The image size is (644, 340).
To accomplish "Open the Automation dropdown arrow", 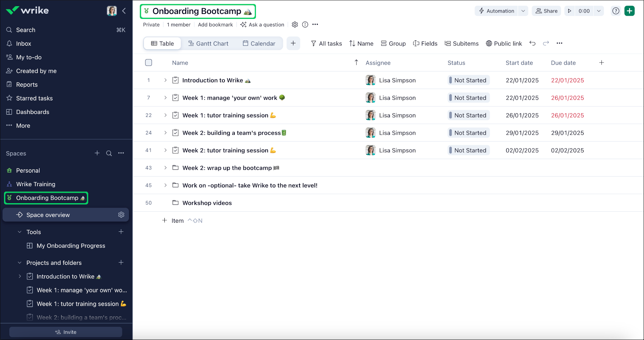I will pyautogui.click(x=523, y=11).
